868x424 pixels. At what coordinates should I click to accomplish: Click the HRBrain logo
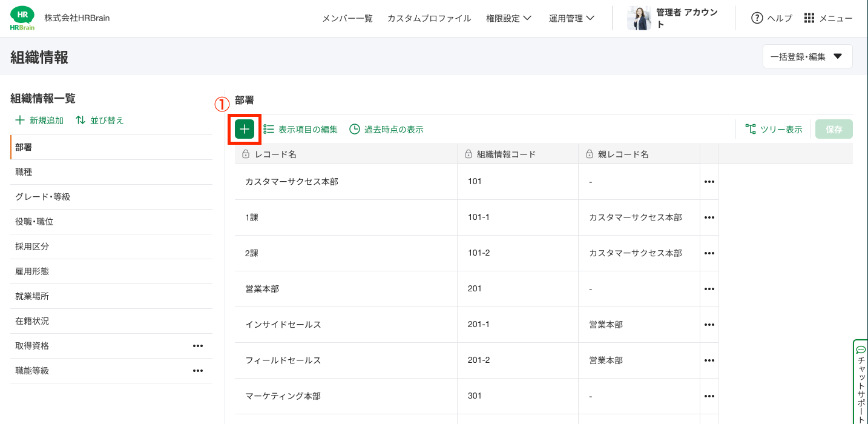click(x=22, y=18)
